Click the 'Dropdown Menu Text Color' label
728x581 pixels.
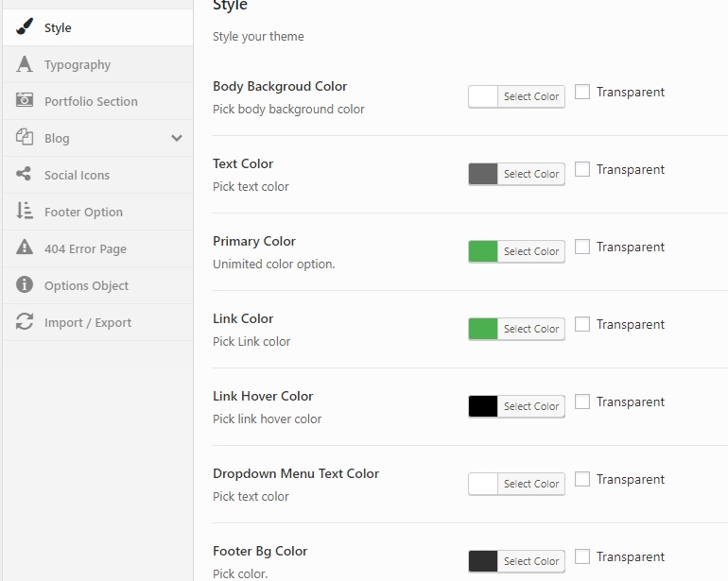coord(296,474)
